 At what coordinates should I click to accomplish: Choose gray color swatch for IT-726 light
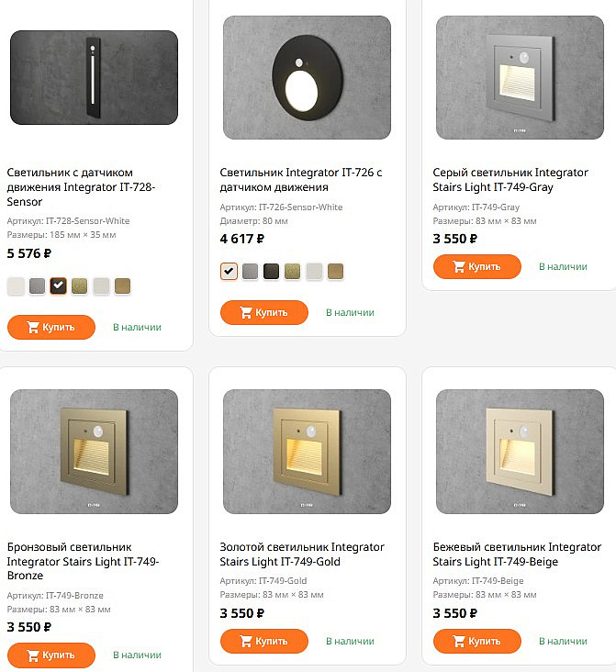(x=250, y=271)
